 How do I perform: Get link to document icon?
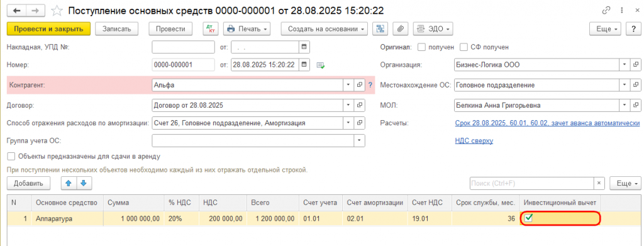coord(606,10)
